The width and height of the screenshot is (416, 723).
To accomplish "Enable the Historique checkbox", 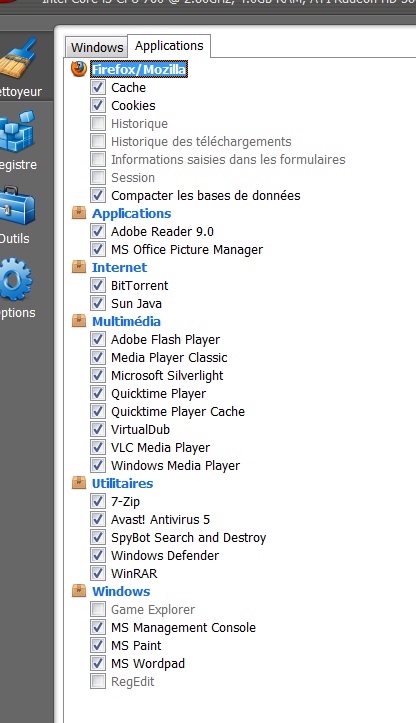I will click(98, 123).
